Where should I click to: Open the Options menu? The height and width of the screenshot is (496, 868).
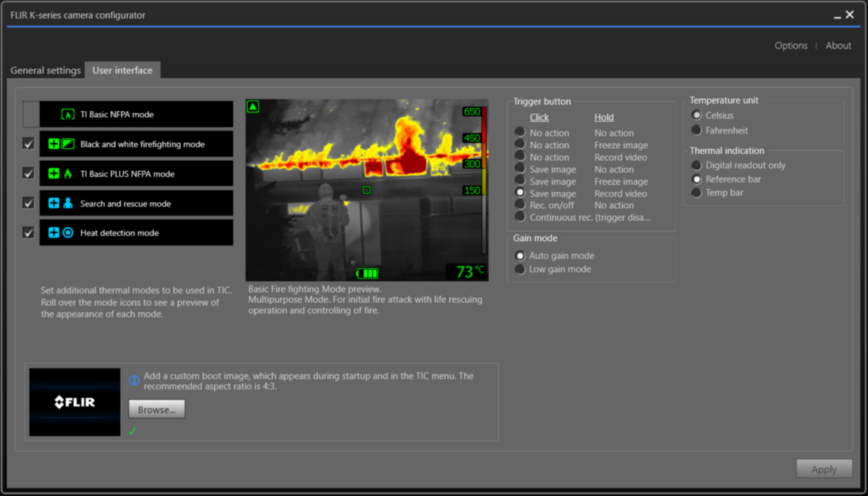click(x=791, y=46)
